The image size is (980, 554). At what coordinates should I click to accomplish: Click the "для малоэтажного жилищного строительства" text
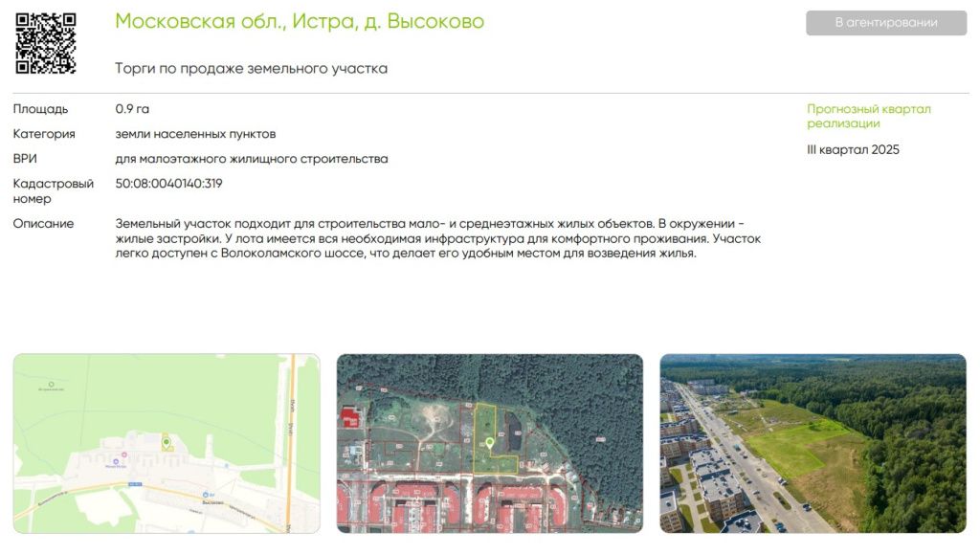(251, 159)
